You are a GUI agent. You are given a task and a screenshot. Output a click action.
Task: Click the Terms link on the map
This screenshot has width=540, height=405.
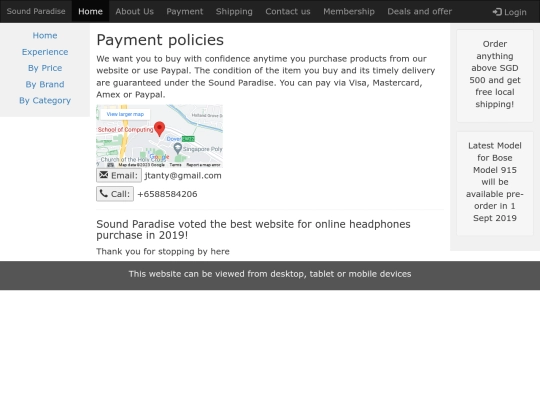click(175, 165)
